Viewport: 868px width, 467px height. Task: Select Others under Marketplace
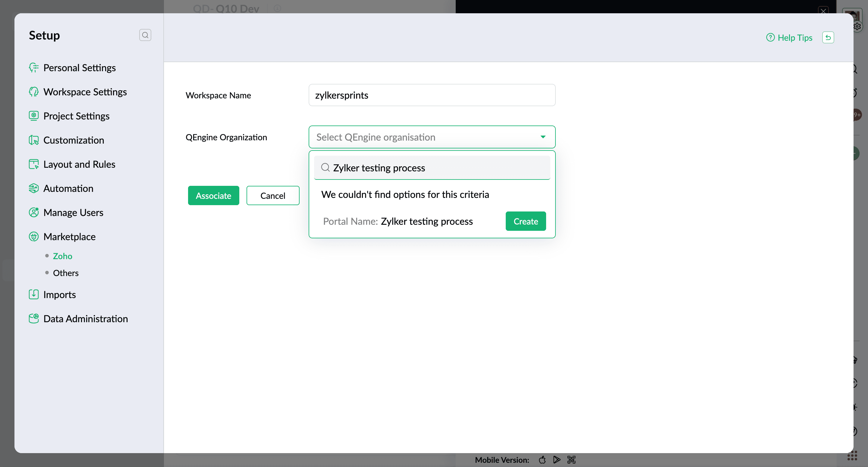click(65, 273)
